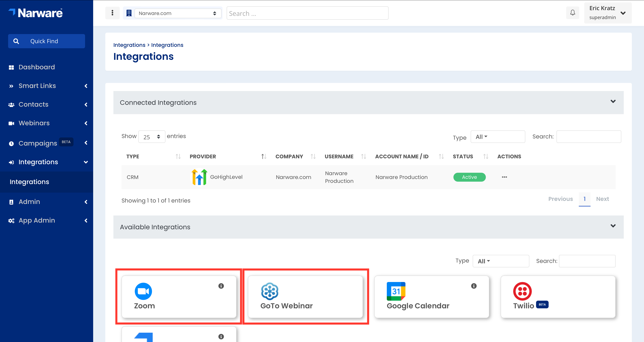Click the Admin badge icon
The image size is (644, 342).
tap(11, 202)
